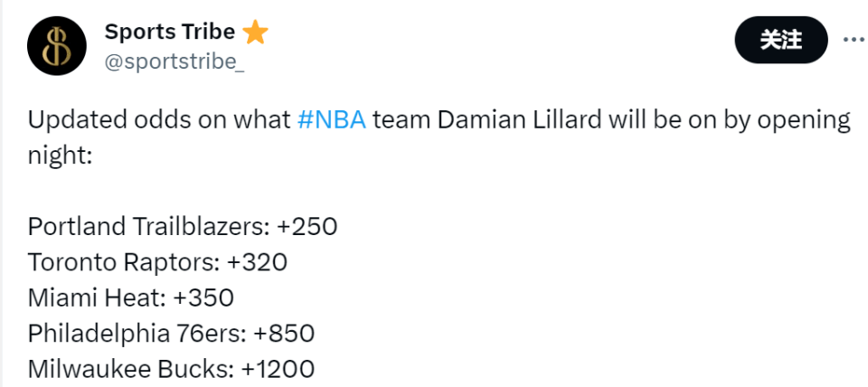Follow the account with the 关注 button
Viewport: 868px width, 387px height.
[781, 39]
